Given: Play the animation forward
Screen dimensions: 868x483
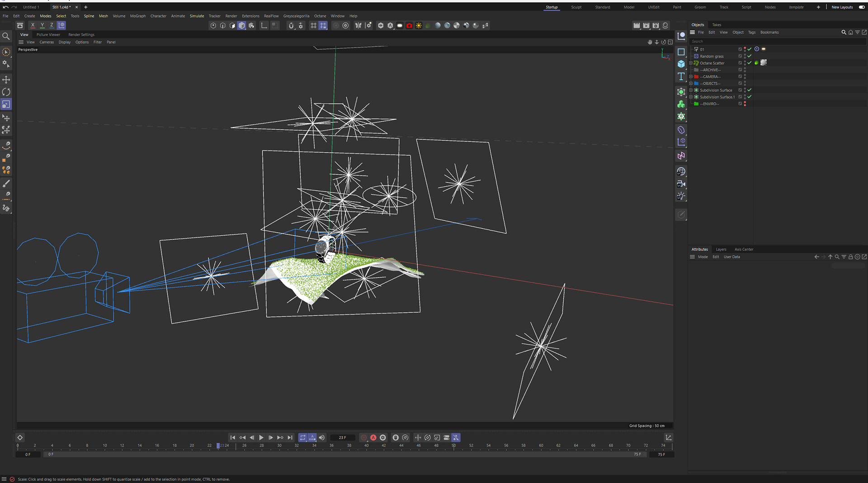Looking at the screenshot, I should pyautogui.click(x=261, y=438).
